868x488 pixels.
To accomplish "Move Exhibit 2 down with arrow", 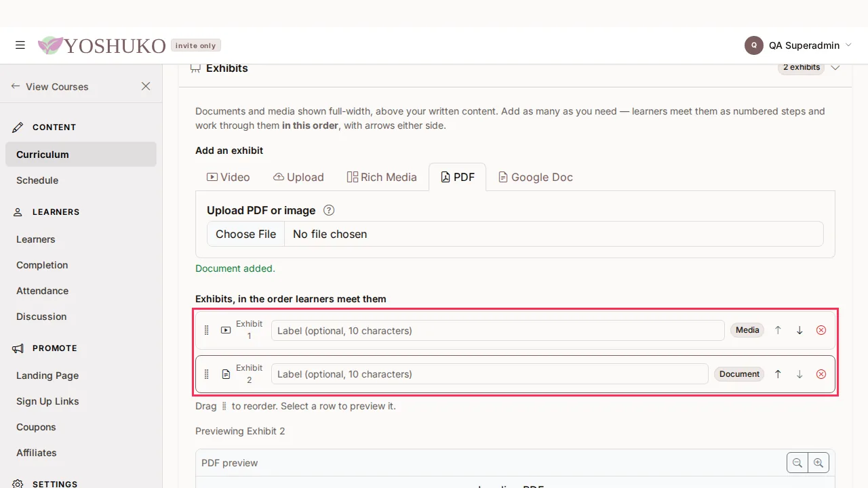I will pyautogui.click(x=800, y=374).
